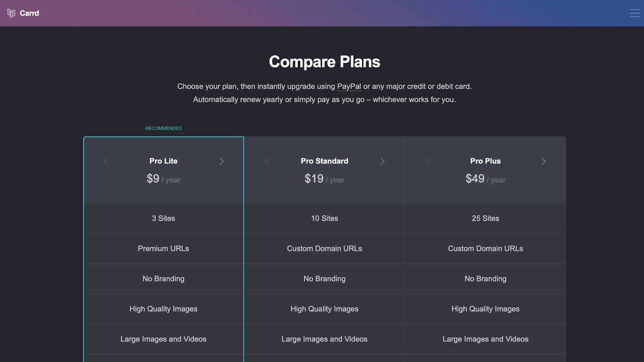
Task: Click next arrow on Pro Lite plan
Action: pyautogui.click(x=221, y=161)
